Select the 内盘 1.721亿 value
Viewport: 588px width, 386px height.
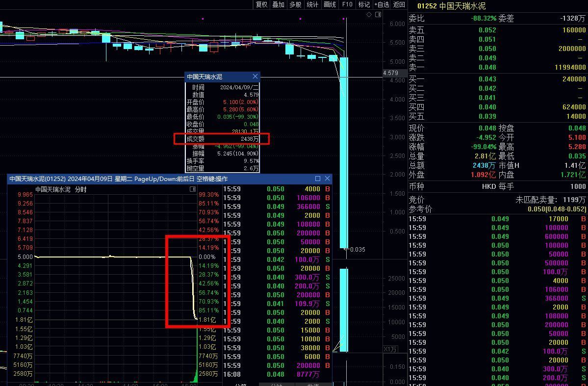pos(573,175)
